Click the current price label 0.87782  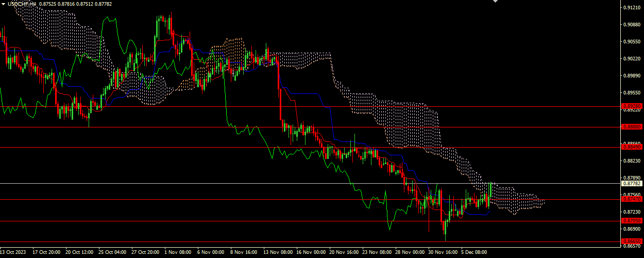pos(632,184)
